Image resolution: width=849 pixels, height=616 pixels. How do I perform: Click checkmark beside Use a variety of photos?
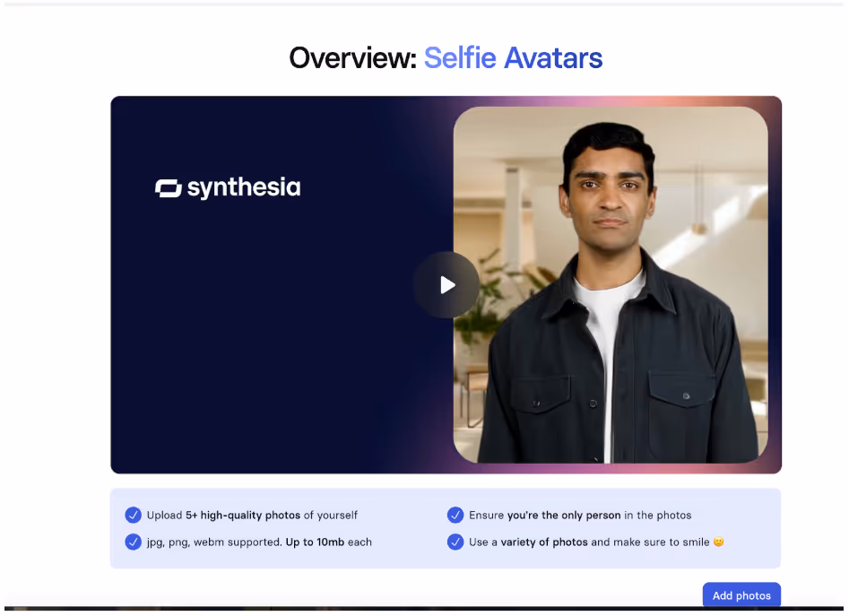(x=455, y=542)
